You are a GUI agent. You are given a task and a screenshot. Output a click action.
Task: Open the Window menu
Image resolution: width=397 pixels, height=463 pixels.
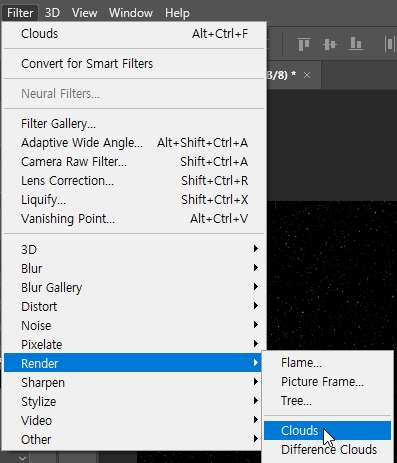tap(131, 13)
